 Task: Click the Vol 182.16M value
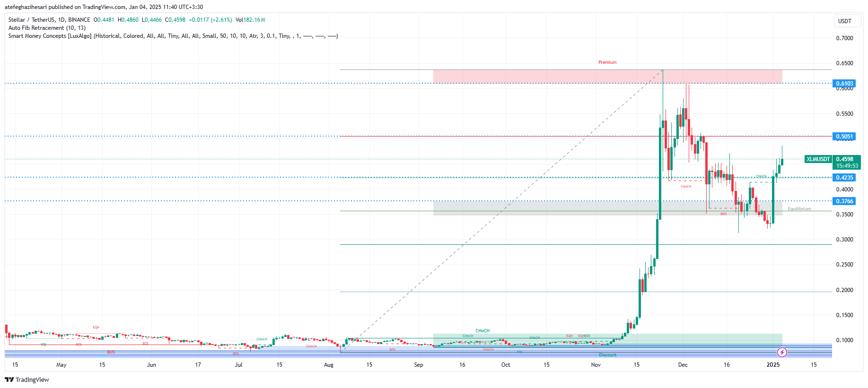pyautogui.click(x=250, y=20)
